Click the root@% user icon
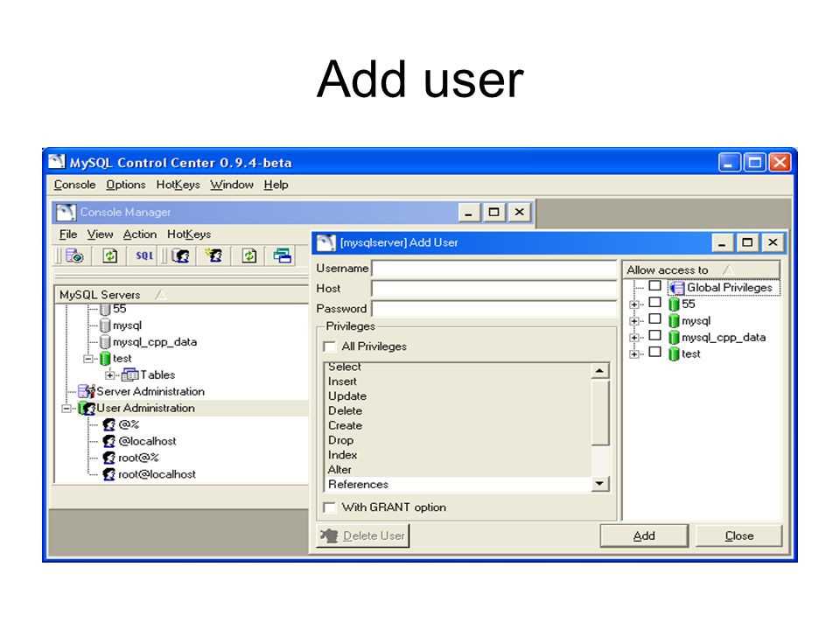Image resolution: width=840 pixels, height=630 pixels. pyautogui.click(x=108, y=458)
